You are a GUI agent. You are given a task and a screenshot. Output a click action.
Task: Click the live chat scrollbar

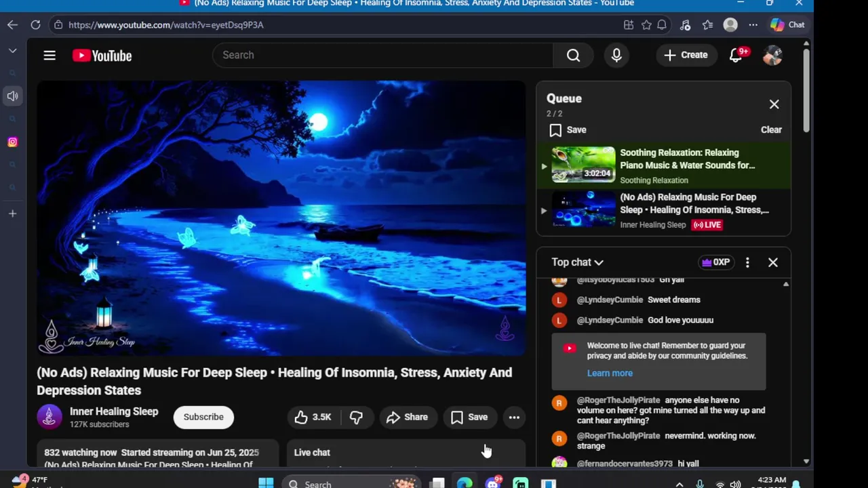click(x=786, y=372)
